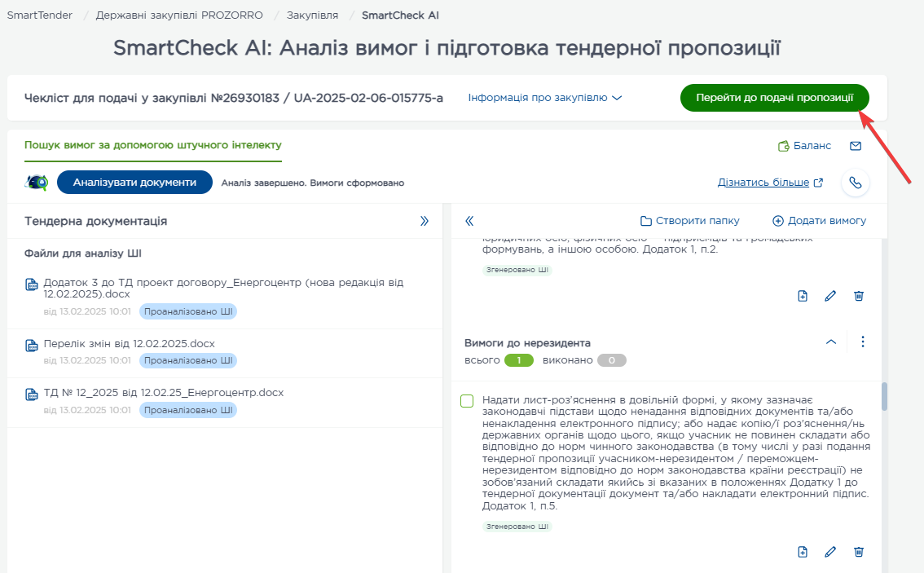Click the Аналізувати документи button
Screen dimensions: 924x573
pyautogui.click(x=134, y=183)
